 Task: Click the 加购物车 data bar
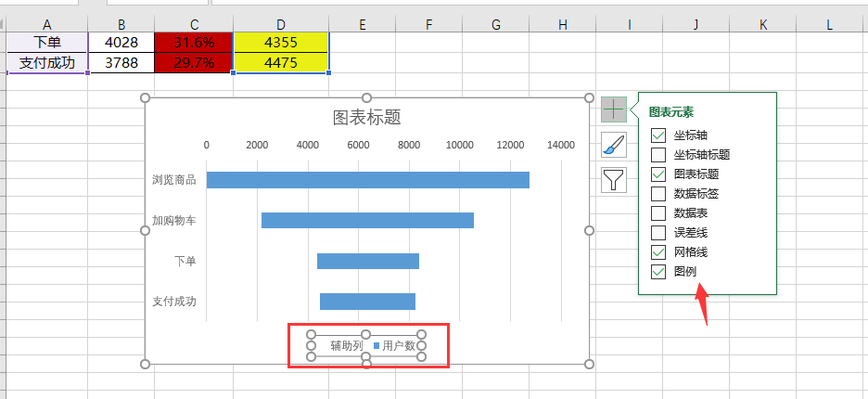[x=367, y=221]
